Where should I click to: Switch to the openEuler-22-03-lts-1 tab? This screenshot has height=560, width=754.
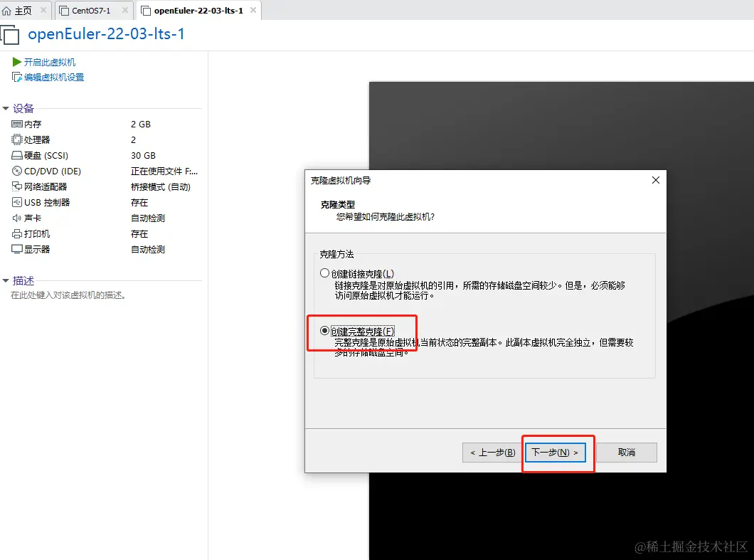[198, 10]
